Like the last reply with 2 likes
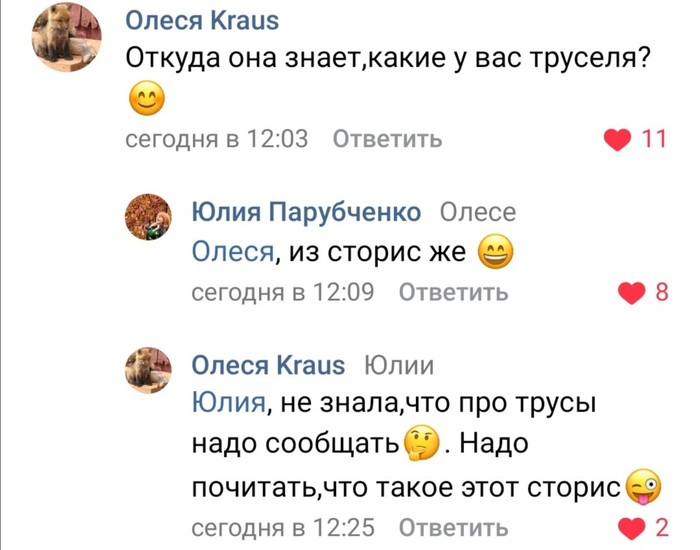Screen dimensions: 700x550 [632, 527]
